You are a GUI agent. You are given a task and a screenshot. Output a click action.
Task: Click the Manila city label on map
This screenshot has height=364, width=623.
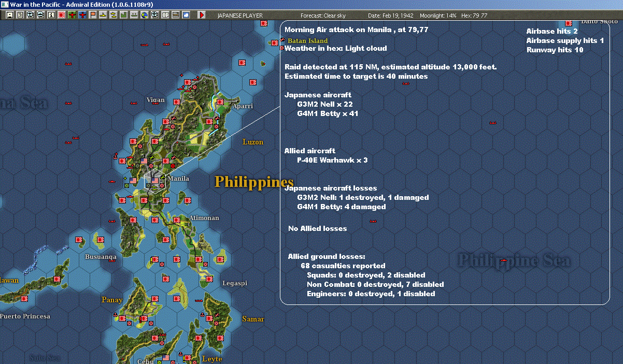179,178
